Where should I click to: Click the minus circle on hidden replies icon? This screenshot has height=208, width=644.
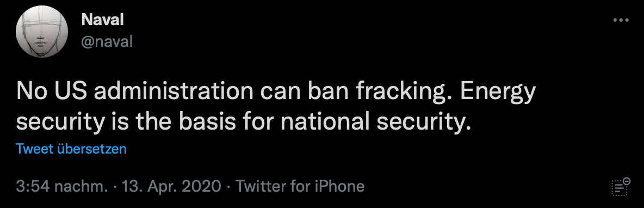pos(627,181)
